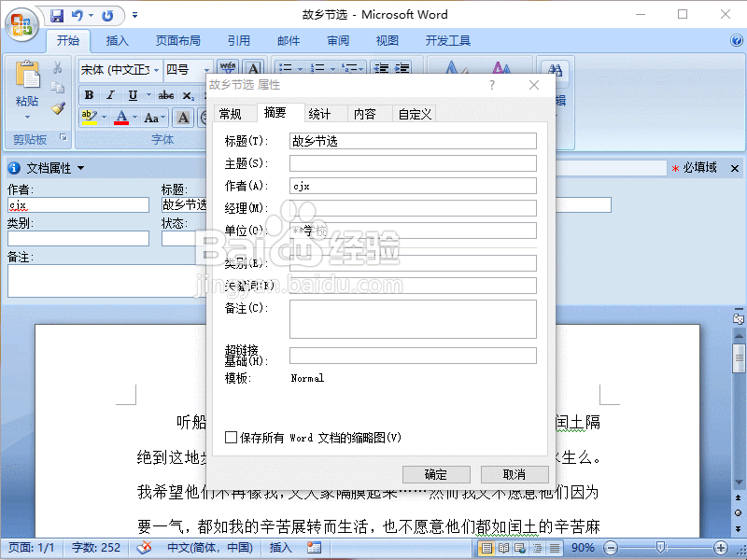
Task: Select the Format Painter brush
Action: click(58, 108)
